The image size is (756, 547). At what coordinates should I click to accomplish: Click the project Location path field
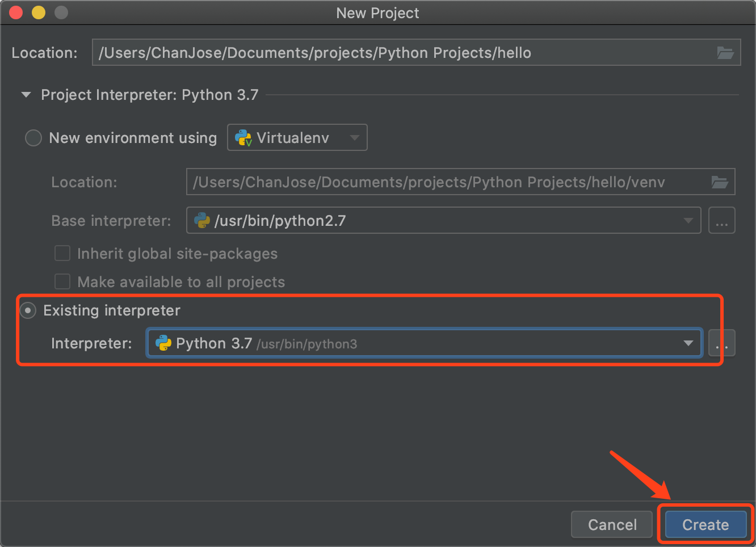click(x=417, y=53)
